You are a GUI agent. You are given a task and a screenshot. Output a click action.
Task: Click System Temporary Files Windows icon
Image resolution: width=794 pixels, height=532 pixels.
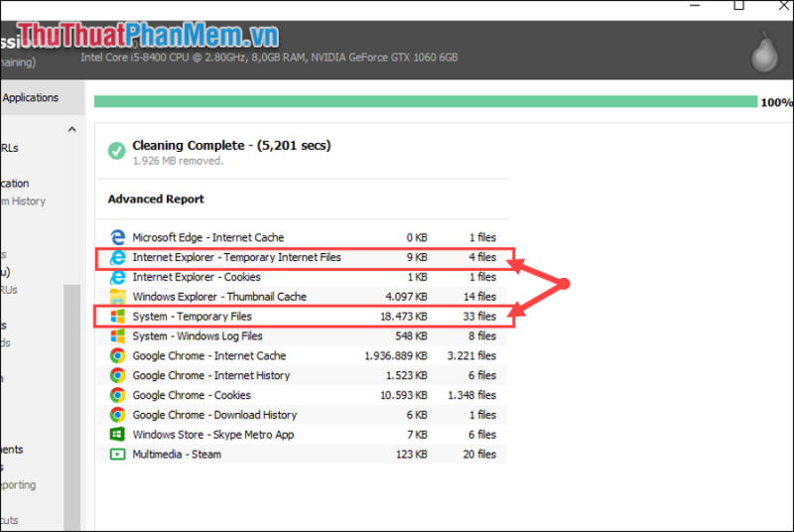tap(117, 317)
